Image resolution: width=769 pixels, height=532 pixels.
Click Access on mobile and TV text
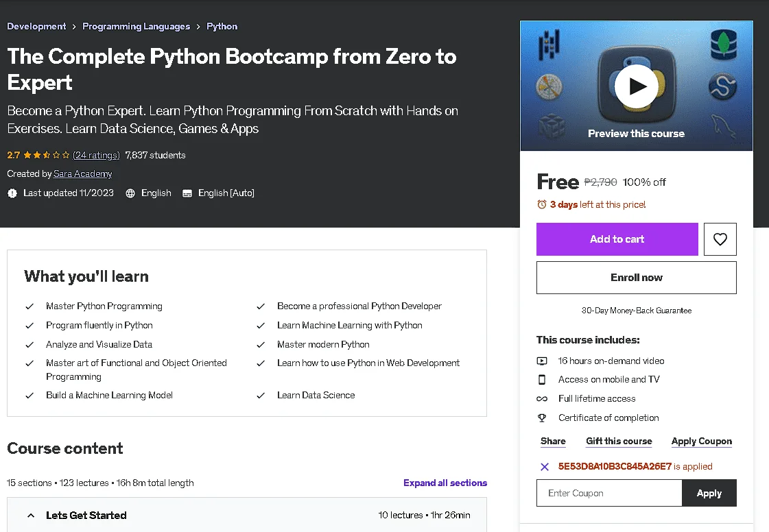[x=608, y=380]
